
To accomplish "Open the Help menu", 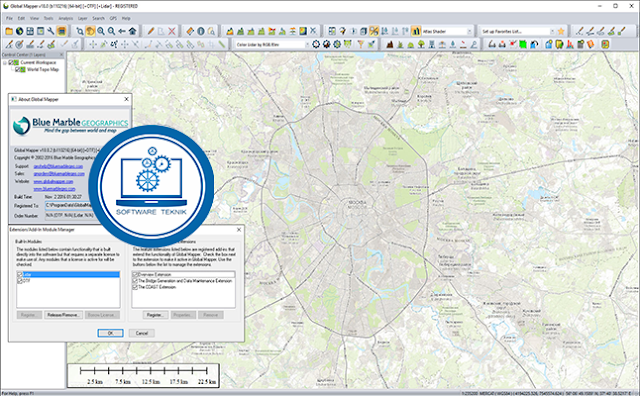I will point(126,18).
